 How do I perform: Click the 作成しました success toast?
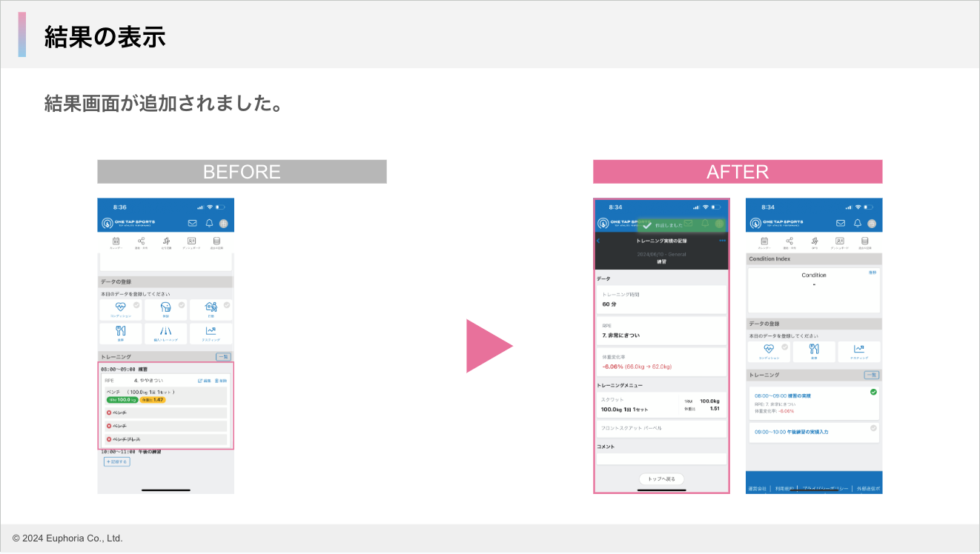(683, 224)
